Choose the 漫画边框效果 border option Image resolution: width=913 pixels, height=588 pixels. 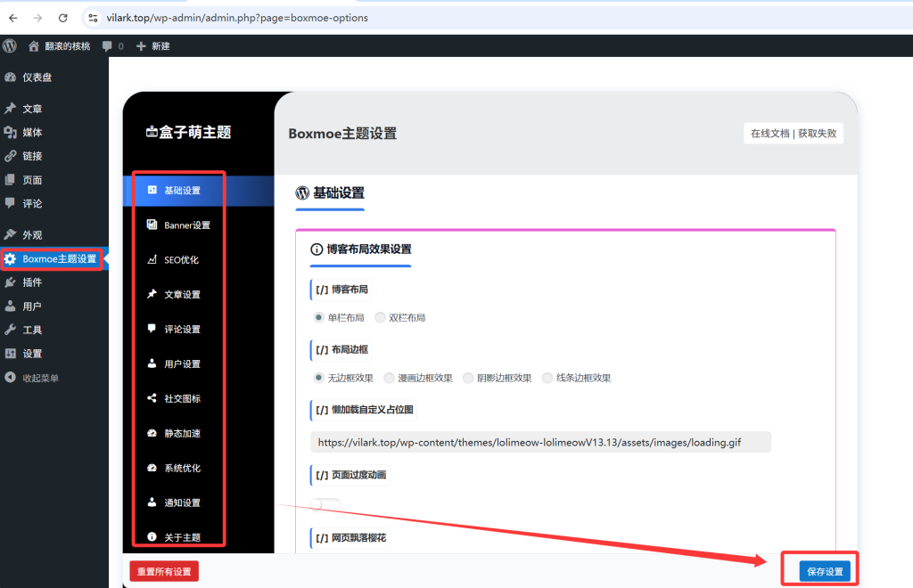point(388,377)
